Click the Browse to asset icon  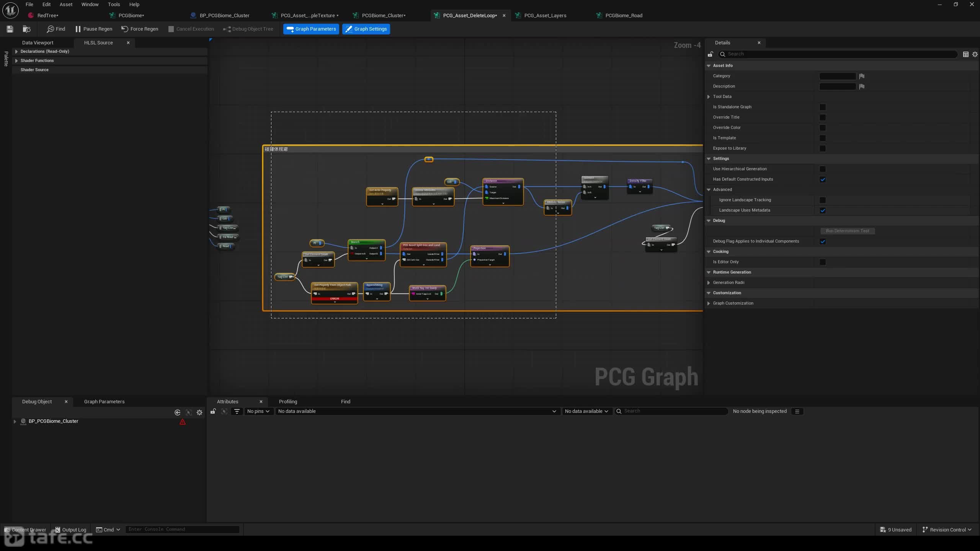click(26, 29)
